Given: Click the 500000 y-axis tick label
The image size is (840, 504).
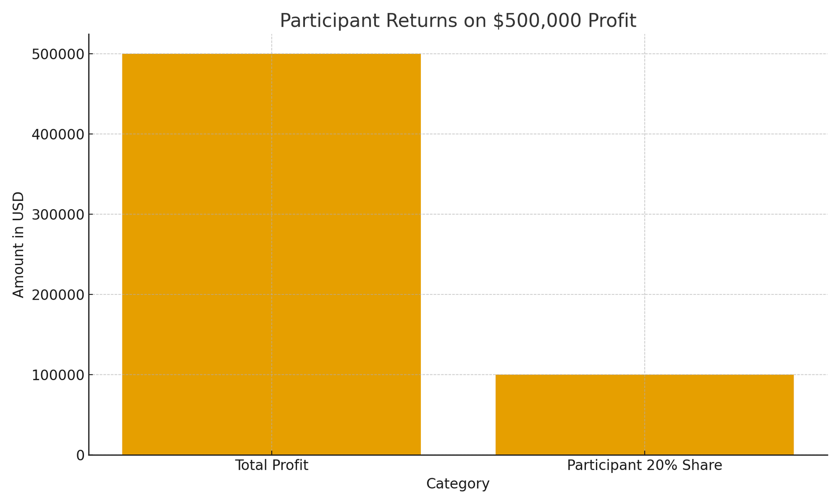Looking at the screenshot, I should point(58,54).
